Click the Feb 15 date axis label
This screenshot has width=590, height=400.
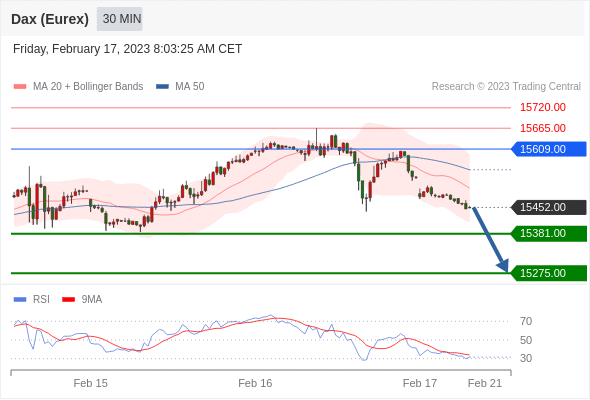point(90,383)
